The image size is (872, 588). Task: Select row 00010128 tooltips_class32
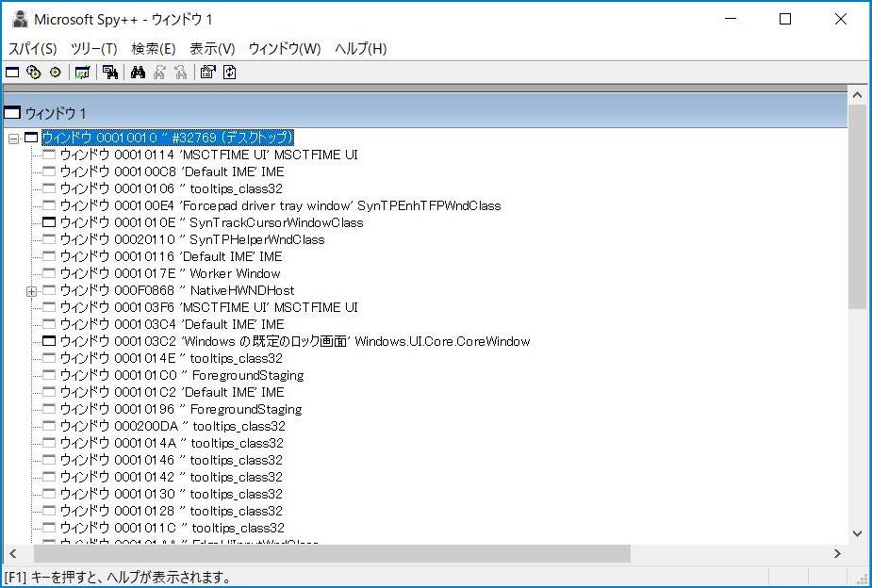(x=172, y=511)
